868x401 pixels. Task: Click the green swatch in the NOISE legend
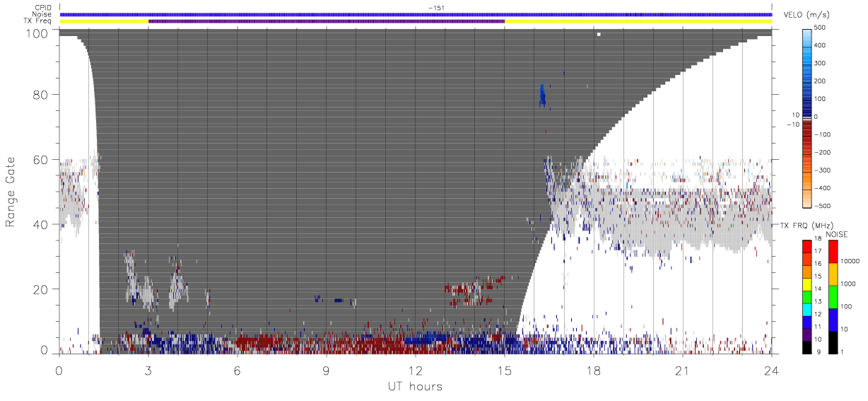tap(832, 297)
